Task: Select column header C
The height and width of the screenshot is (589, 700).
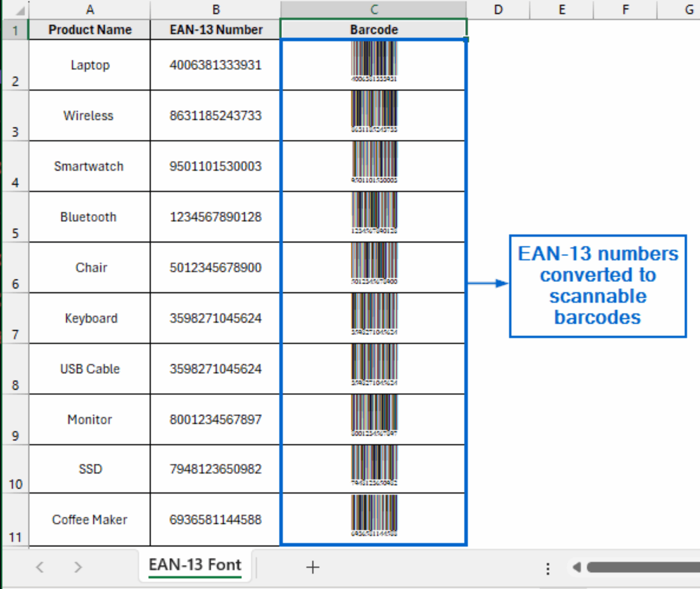Action: tap(374, 9)
